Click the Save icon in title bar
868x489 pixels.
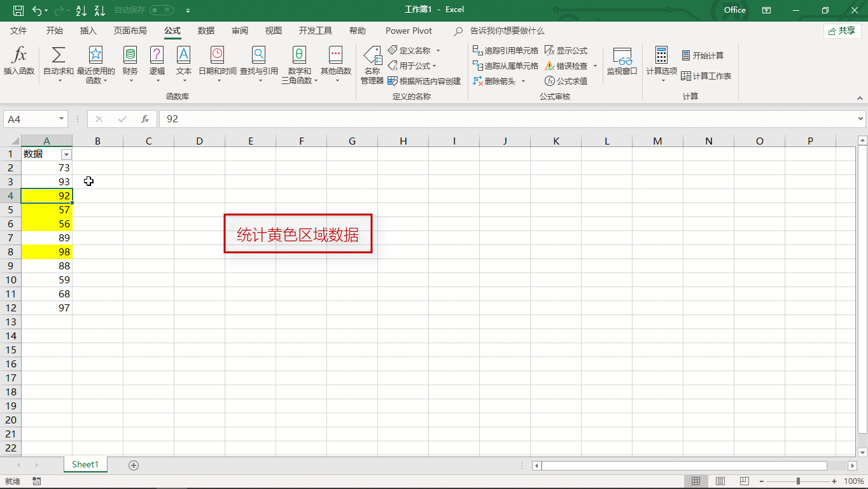click(18, 10)
